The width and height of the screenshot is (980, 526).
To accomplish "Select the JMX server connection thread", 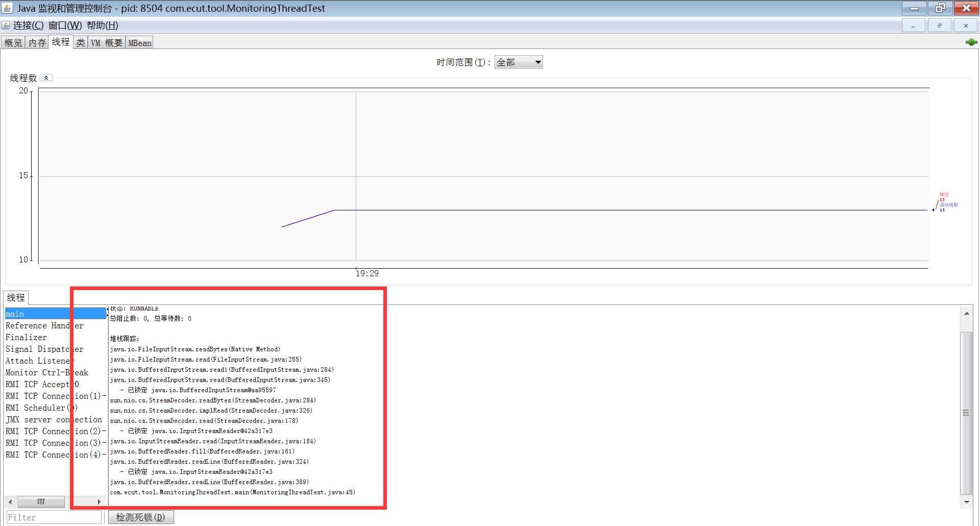I will tap(55, 419).
